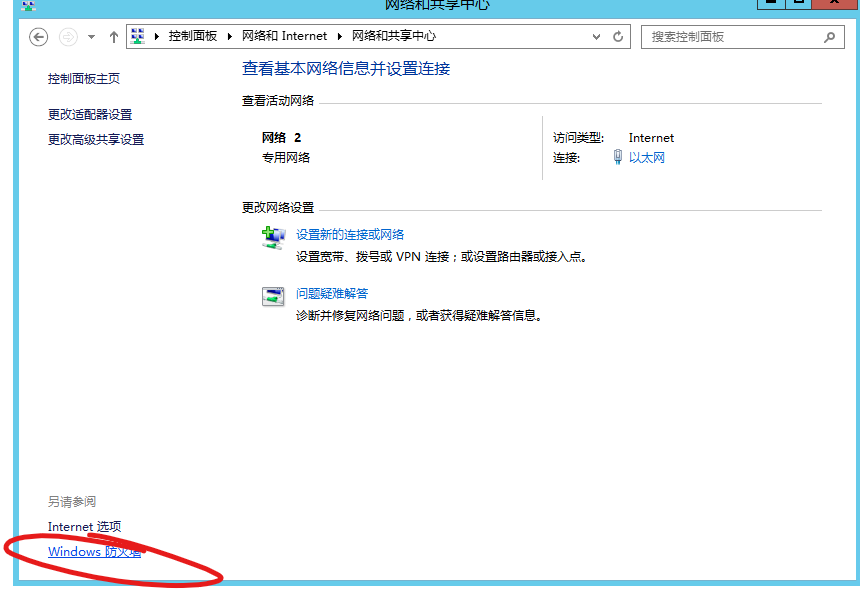Click the search magnifier icon

pos(828,37)
